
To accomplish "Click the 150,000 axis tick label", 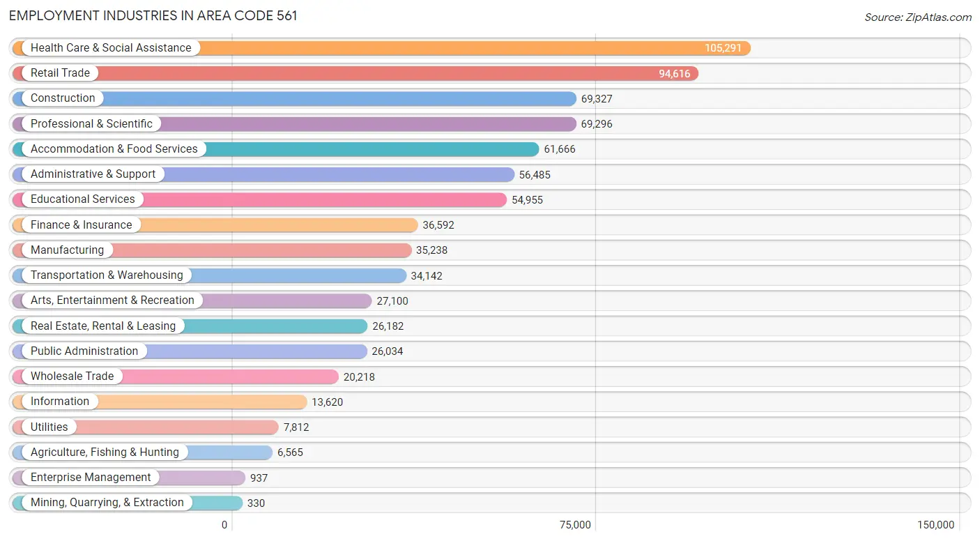I will click(x=936, y=525).
